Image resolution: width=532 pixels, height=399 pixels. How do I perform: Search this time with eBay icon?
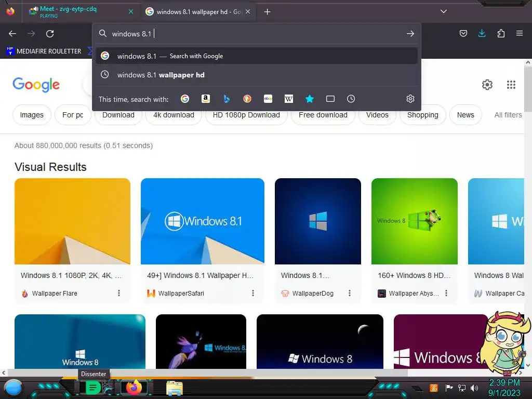tap(268, 99)
